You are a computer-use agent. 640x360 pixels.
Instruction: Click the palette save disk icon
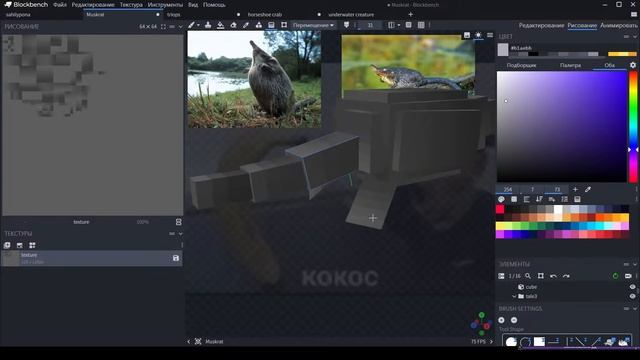[x=577, y=199]
